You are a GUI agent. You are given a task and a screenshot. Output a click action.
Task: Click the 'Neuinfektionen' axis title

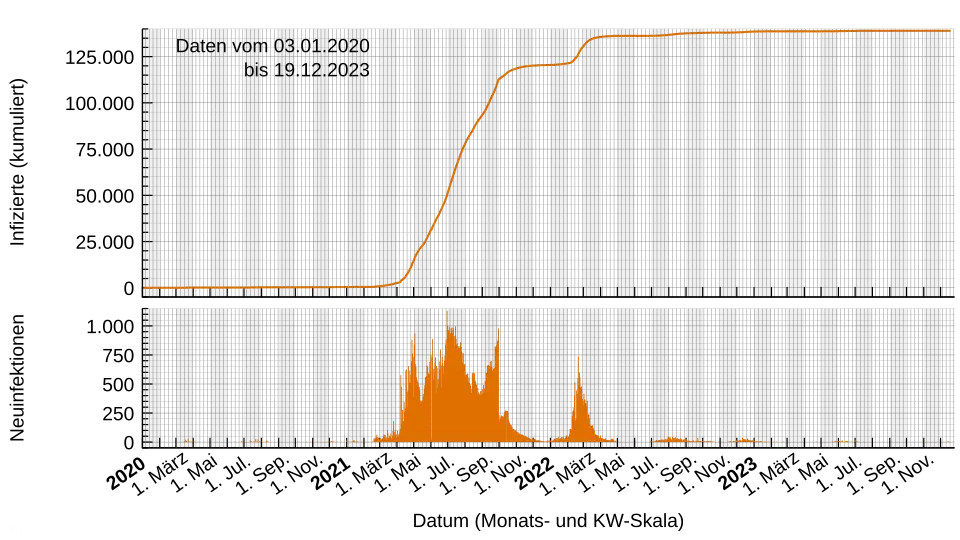(x=17, y=378)
